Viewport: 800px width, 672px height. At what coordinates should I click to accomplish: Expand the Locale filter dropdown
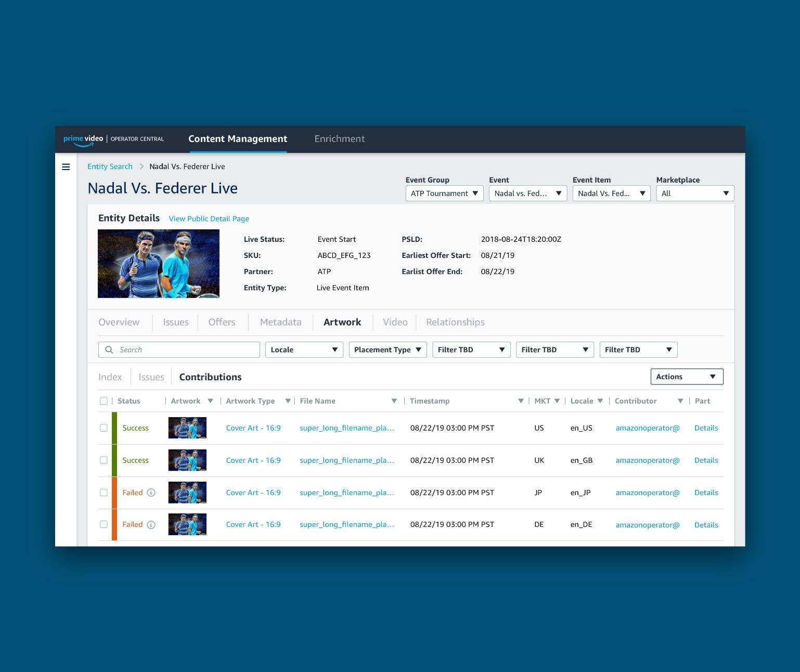304,350
